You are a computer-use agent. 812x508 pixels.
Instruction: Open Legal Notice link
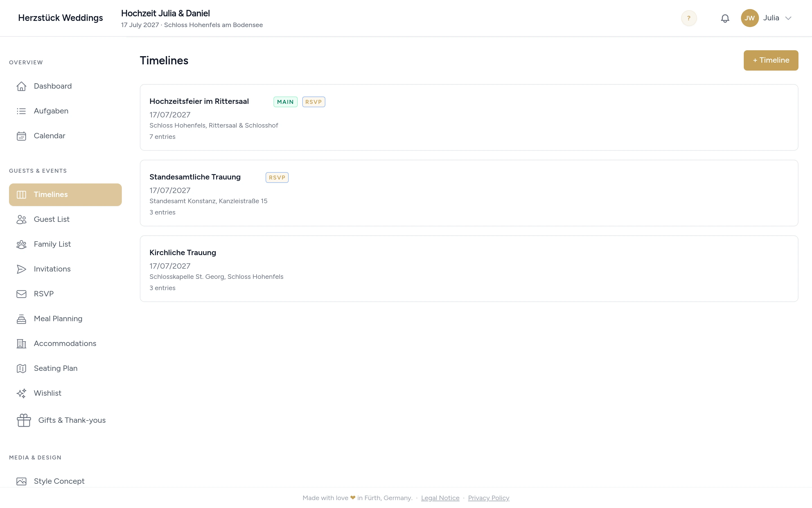coord(440,498)
